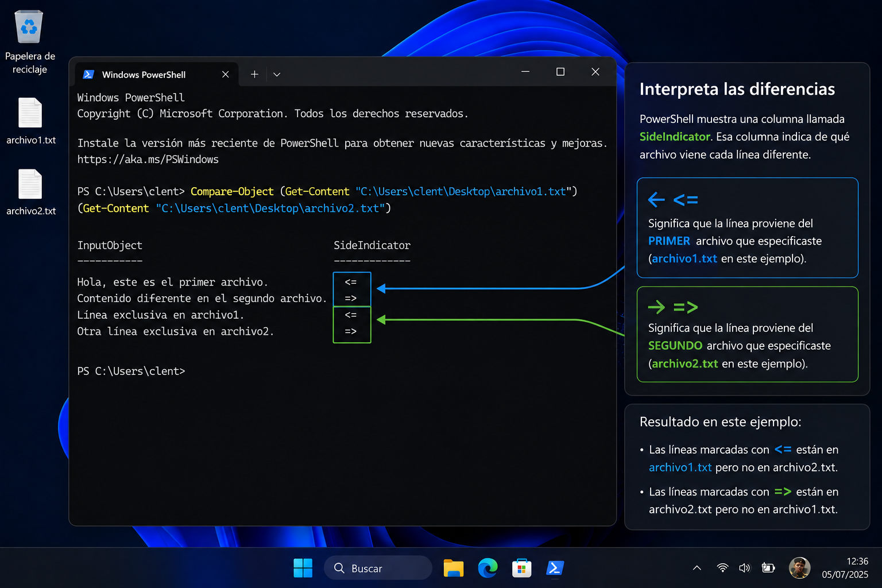Click the green SEGUNDO keyword
Image resolution: width=882 pixels, height=588 pixels.
tap(675, 346)
